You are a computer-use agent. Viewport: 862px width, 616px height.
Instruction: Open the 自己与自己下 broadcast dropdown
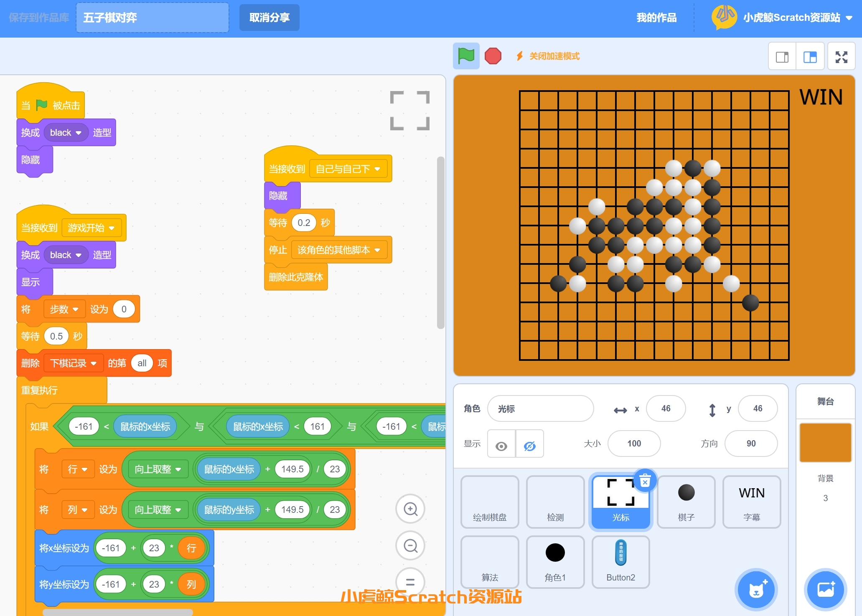[348, 169]
